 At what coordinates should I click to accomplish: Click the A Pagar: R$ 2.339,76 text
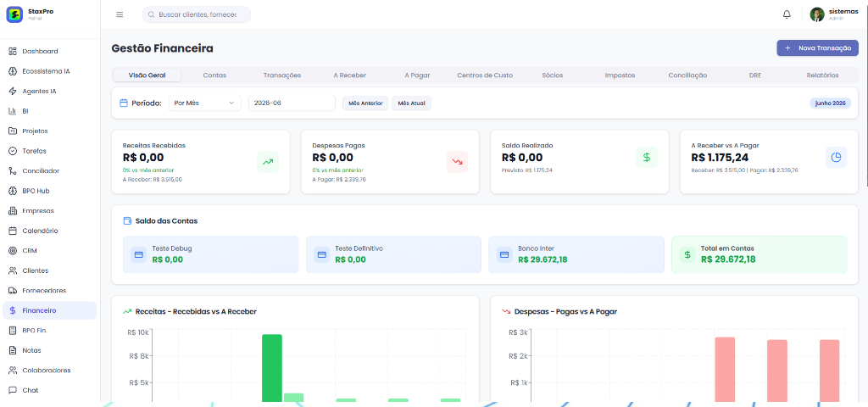[339, 180]
